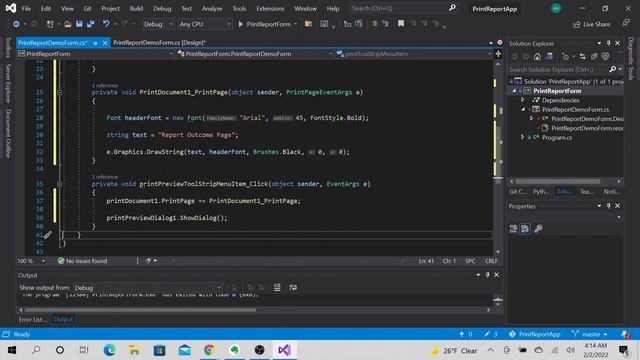Click Alphabetical sort icon in Properties panel
Screen dimensions: 640x360
(x=525, y=229)
